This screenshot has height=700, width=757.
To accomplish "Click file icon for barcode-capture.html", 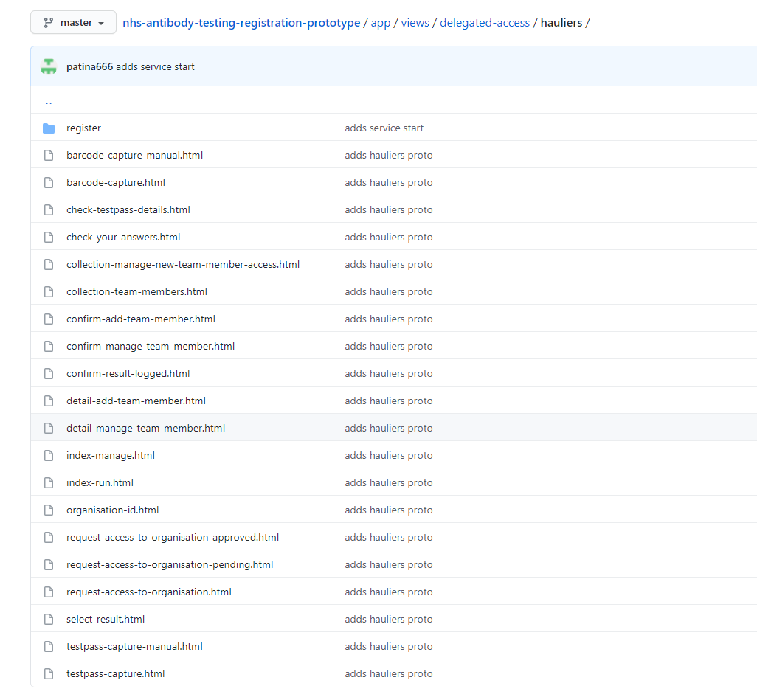I will [x=49, y=182].
